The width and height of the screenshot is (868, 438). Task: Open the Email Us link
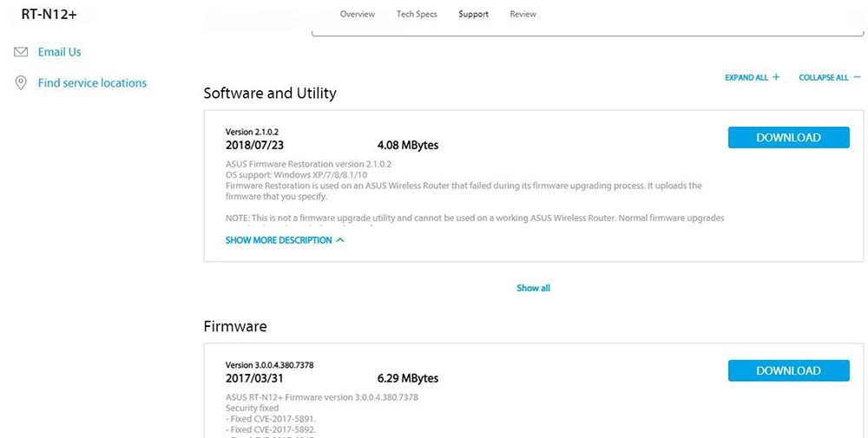[x=59, y=52]
